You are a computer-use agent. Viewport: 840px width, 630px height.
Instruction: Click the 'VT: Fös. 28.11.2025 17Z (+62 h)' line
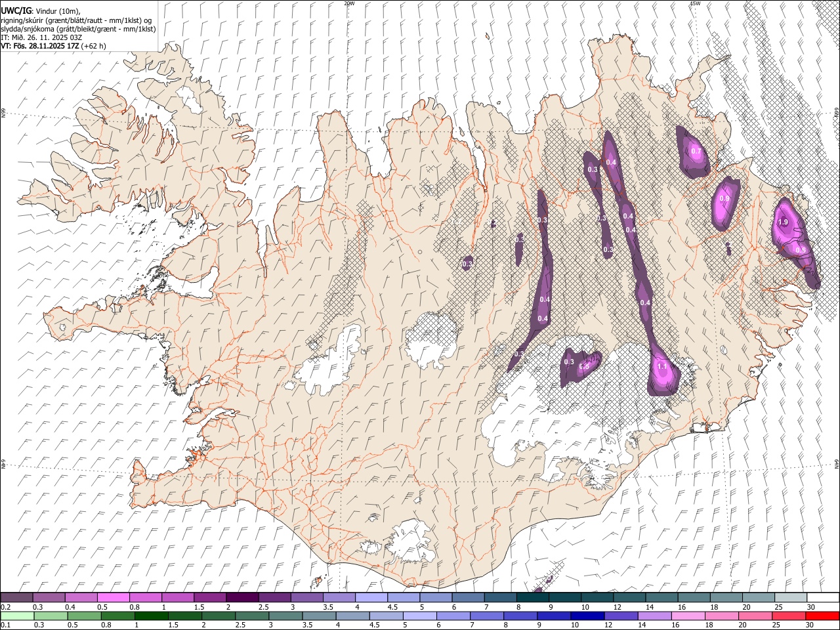point(53,46)
